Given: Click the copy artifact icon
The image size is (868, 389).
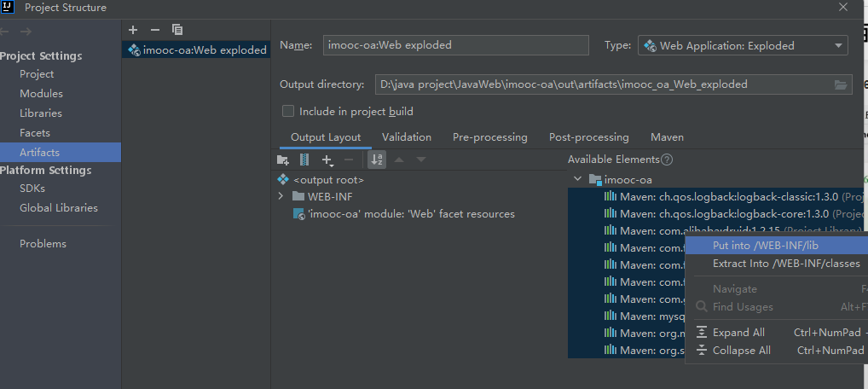Looking at the screenshot, I should (x=177, y=30).
